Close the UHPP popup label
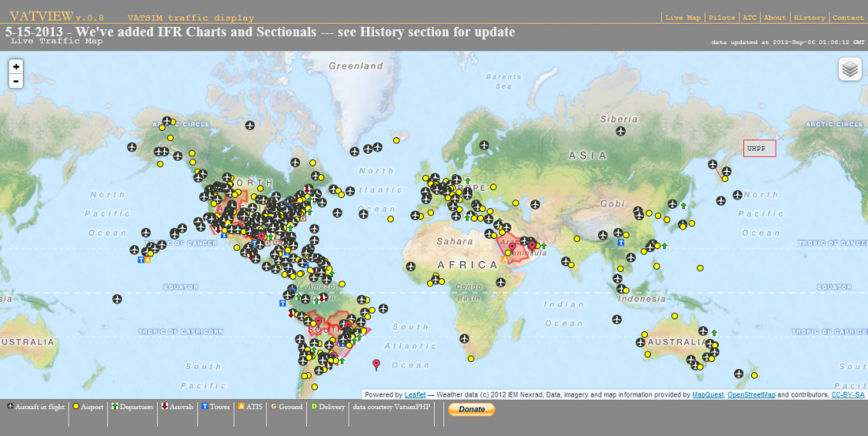Viewport: 868px width, 436px height. coord(780,137)
